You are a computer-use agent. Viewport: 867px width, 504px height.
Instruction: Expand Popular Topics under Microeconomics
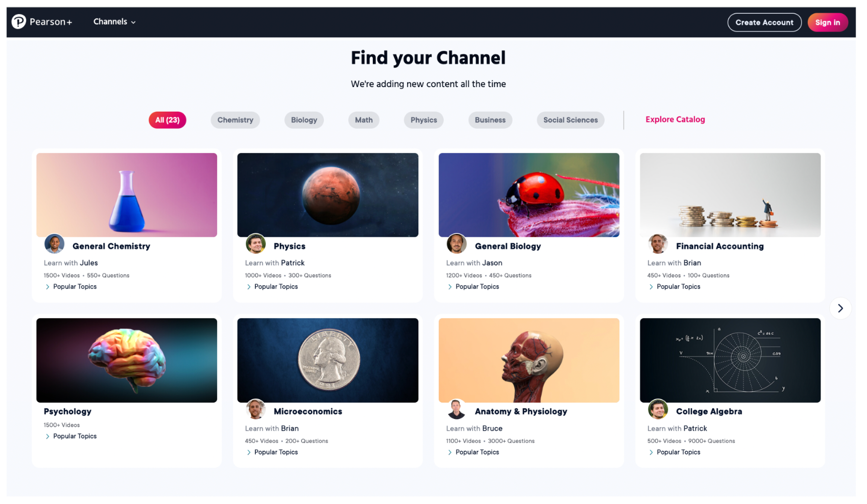click(272, 452)
